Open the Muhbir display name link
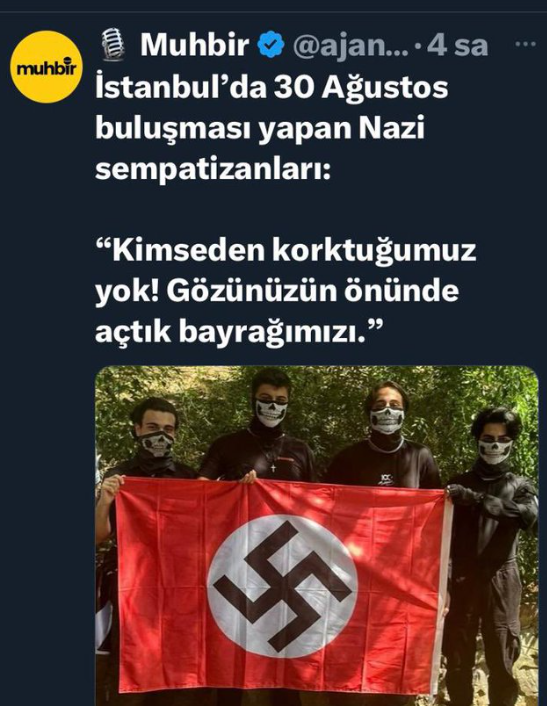 tap(194, 45)
